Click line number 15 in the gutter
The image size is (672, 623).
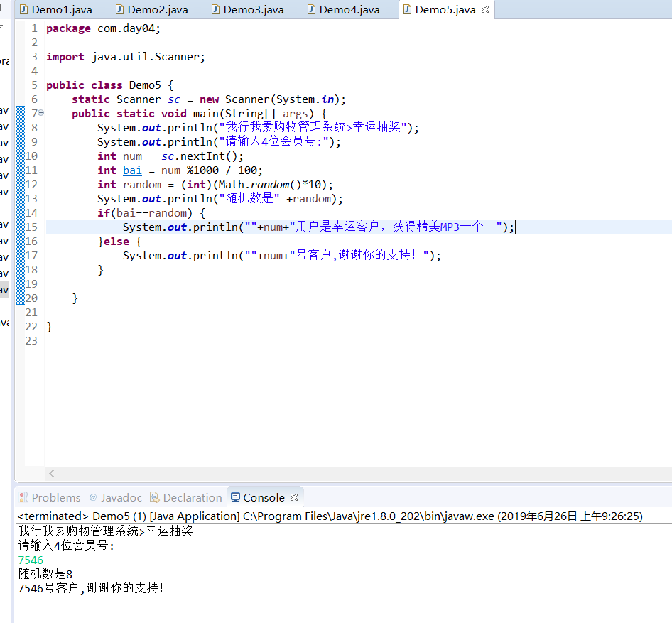31,227
